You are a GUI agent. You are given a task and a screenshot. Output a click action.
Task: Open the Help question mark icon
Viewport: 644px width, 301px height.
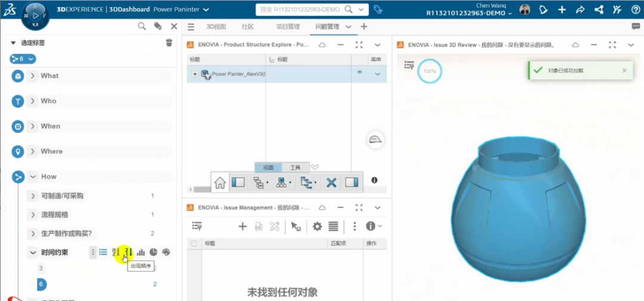pos(636,10)
